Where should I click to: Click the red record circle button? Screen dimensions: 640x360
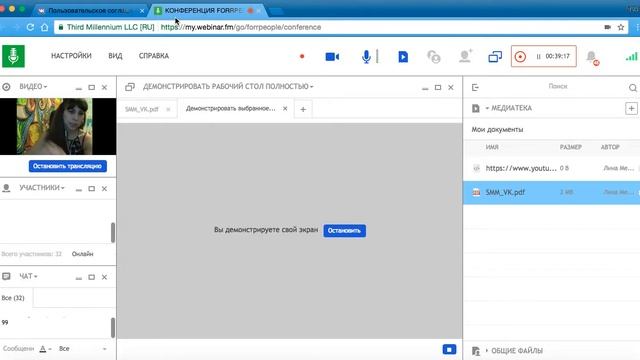[x=520, y=56]
